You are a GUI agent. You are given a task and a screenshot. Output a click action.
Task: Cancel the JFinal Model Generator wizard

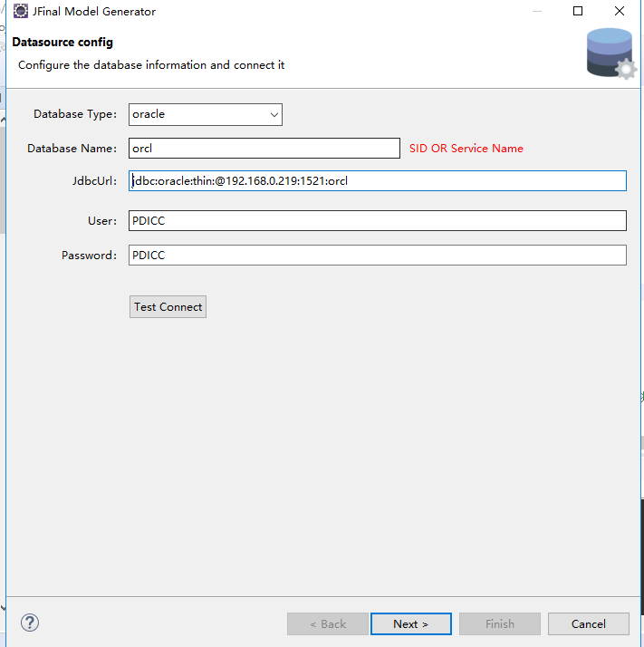589,623
